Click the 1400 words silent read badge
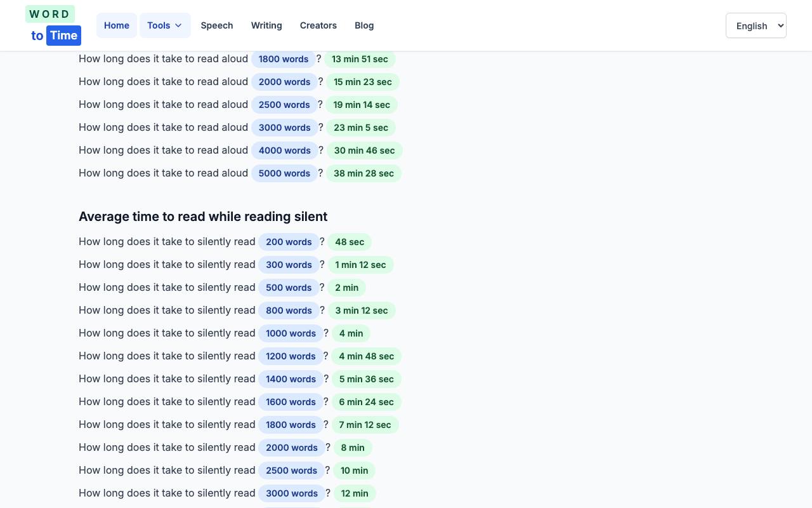 (291, 379)
